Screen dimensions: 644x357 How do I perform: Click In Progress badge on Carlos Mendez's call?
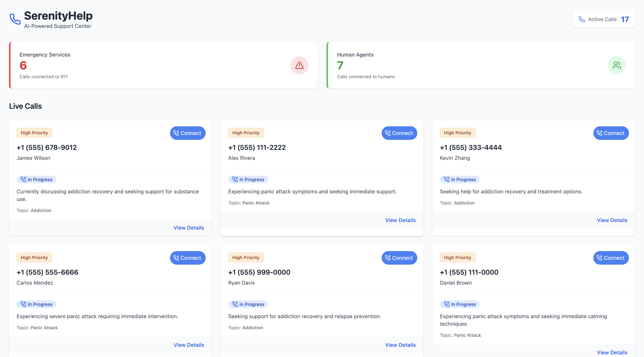pyautogui.click(x=37, y=304)
